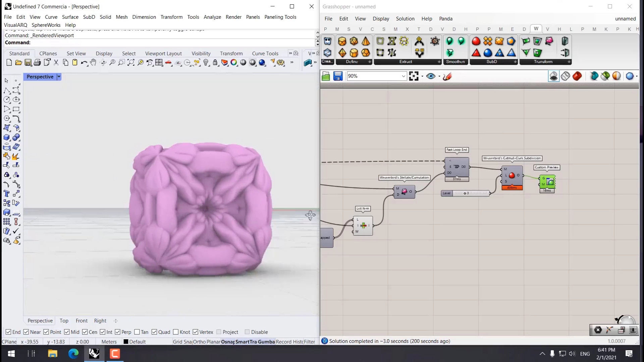644x362 pixels.
Task: Click the Rhino print icon
Action: tap(37, 63)
